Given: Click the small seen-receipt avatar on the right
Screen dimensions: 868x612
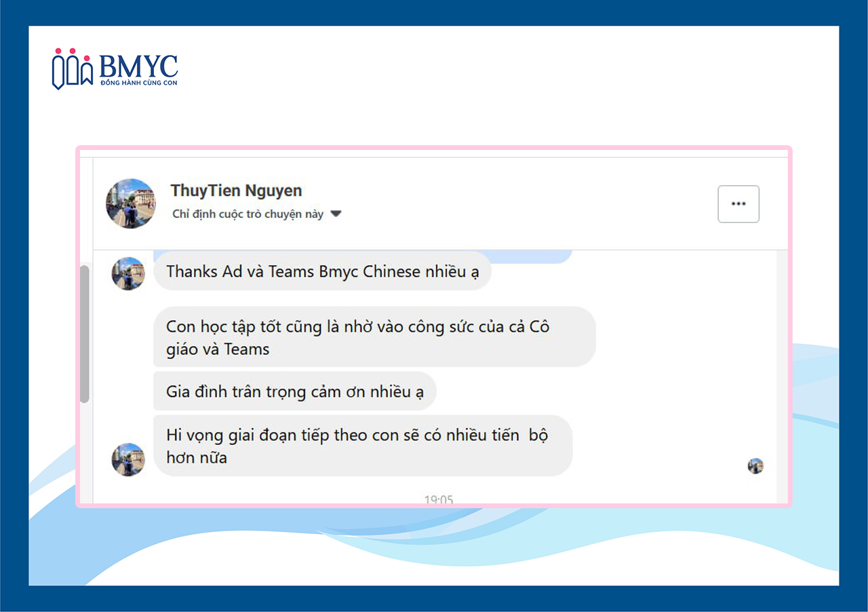Looking at the screenshot, I should click(x=755, y=465).
